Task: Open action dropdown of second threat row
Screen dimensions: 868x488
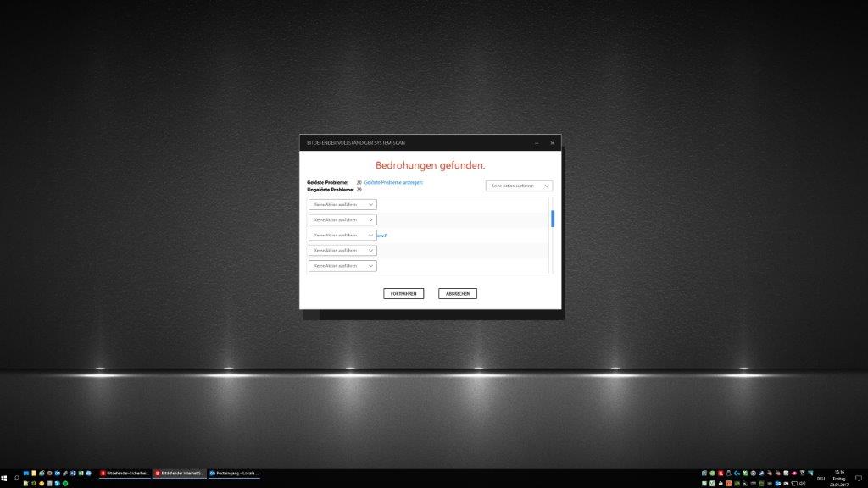Action: click(x=342, y=219)
